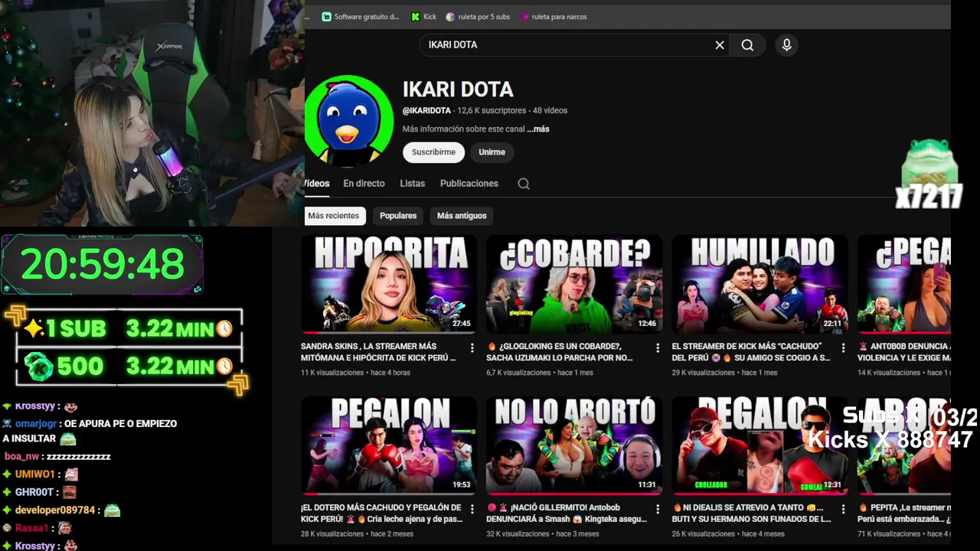Click the @IKARIDOTA channel handle

point(426,111)
